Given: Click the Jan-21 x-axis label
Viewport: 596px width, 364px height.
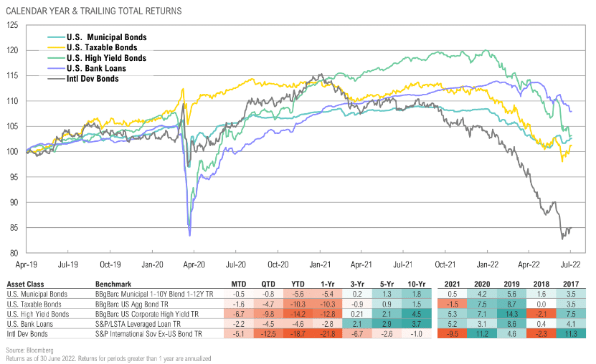Looking at the screenshot, I should click(x=320, y=264).
